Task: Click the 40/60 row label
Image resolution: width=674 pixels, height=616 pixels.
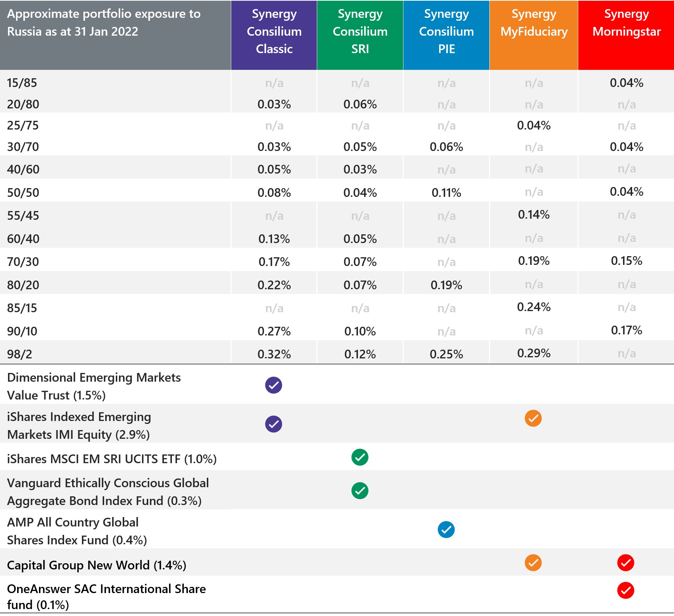Action: [x=23, y=170]
